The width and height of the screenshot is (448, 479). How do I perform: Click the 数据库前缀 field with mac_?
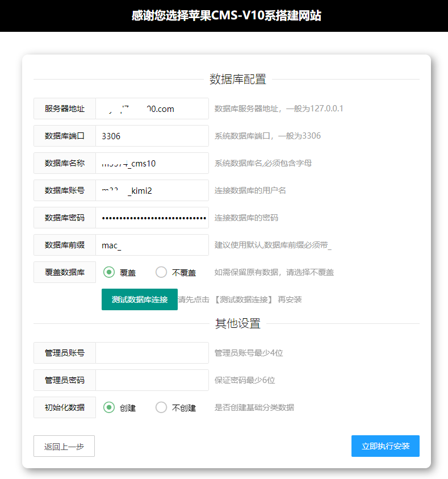click(x=152, y=245)
